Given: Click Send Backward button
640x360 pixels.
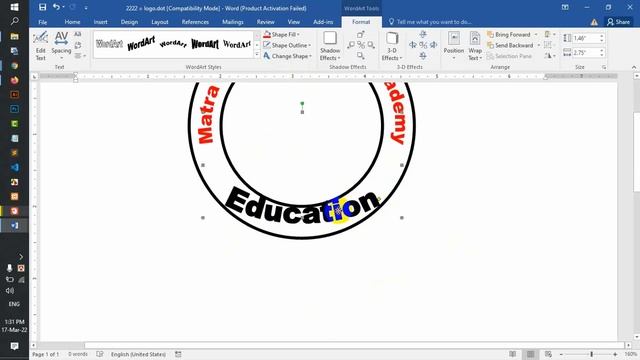Looking at the screenshot, I should [x=510, y=45].
